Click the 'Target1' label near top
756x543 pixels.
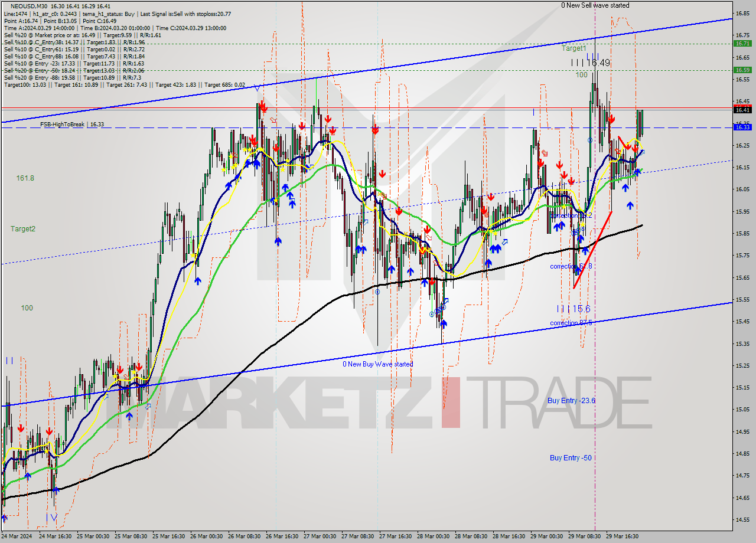coord(574,48)
